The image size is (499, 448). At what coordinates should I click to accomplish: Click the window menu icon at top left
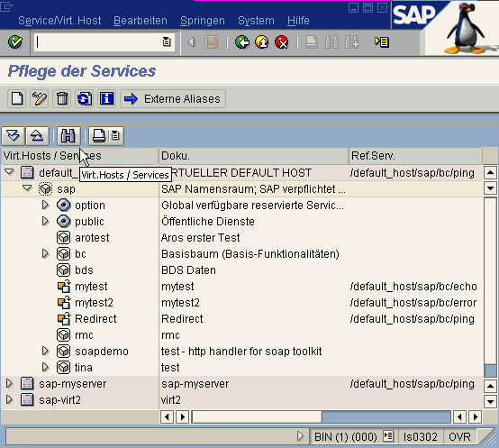6,6
